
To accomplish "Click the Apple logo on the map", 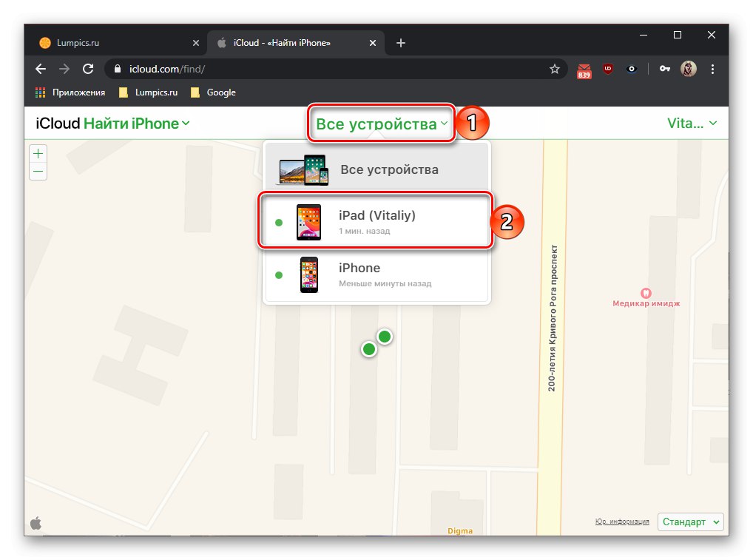I will click(36, 522).
